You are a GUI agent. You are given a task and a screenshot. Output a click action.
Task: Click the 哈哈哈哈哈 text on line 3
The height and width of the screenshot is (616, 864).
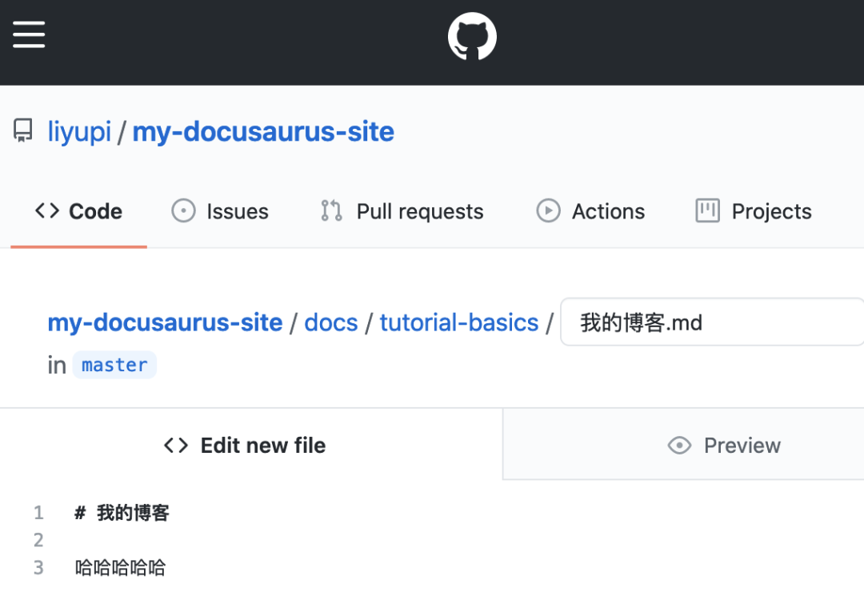pos(120,568)
